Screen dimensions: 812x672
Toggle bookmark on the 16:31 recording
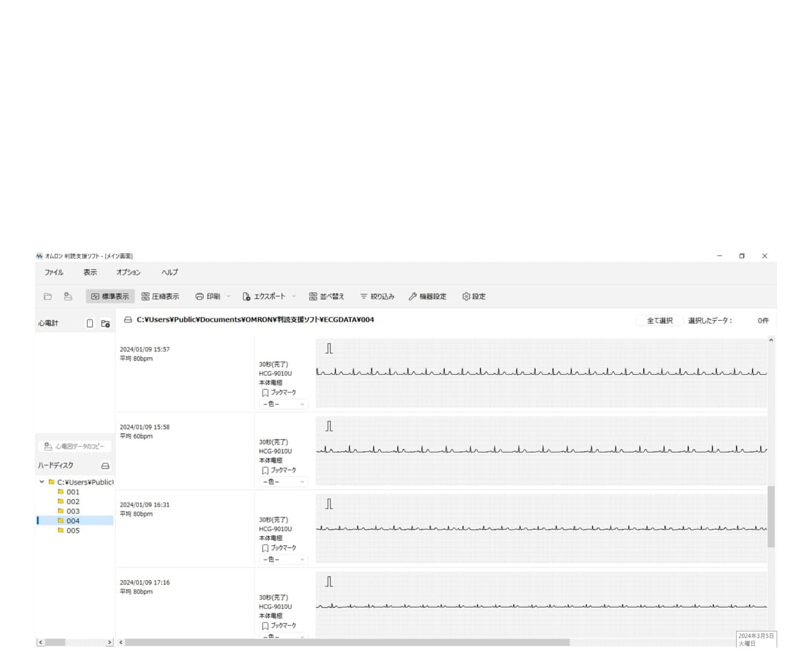pyautogui.click(x=266, y=548)
